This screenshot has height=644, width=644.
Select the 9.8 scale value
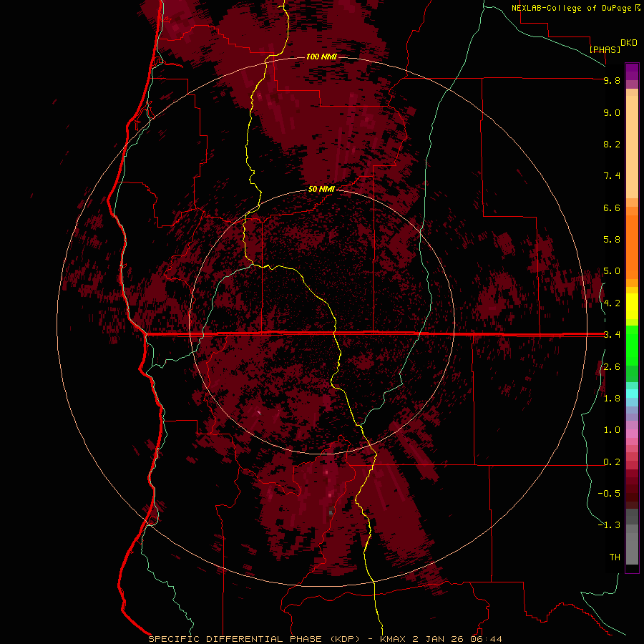point(612,80)
